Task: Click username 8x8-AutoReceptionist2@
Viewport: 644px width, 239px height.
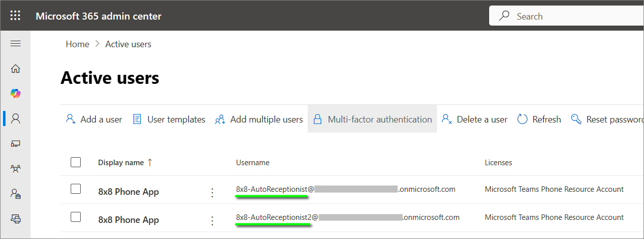Action: 348,217
